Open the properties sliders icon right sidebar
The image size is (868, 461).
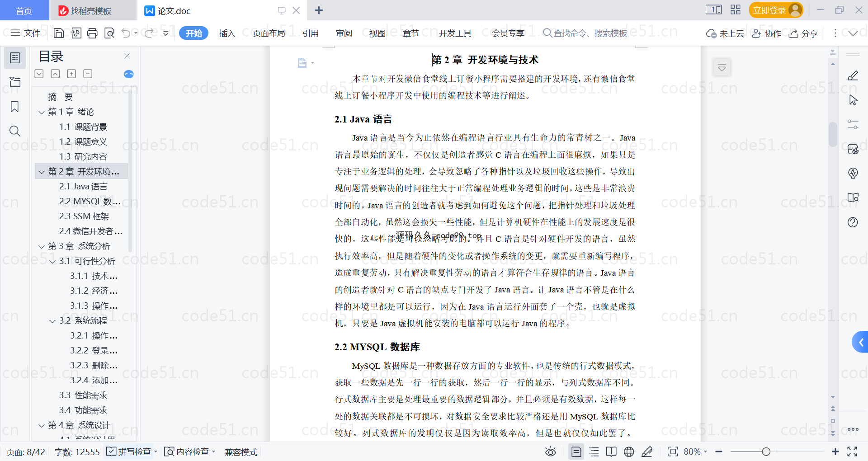pos(853,124)
